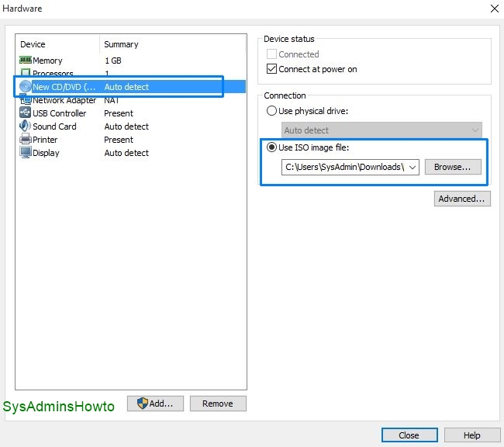
Task: Click the USB Controller icon
Action: 25,113
